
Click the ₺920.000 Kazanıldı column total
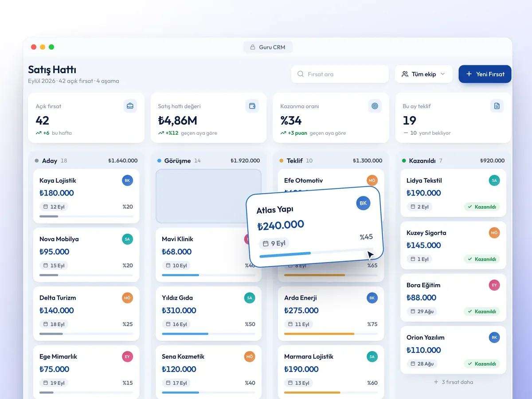(492, 160)
